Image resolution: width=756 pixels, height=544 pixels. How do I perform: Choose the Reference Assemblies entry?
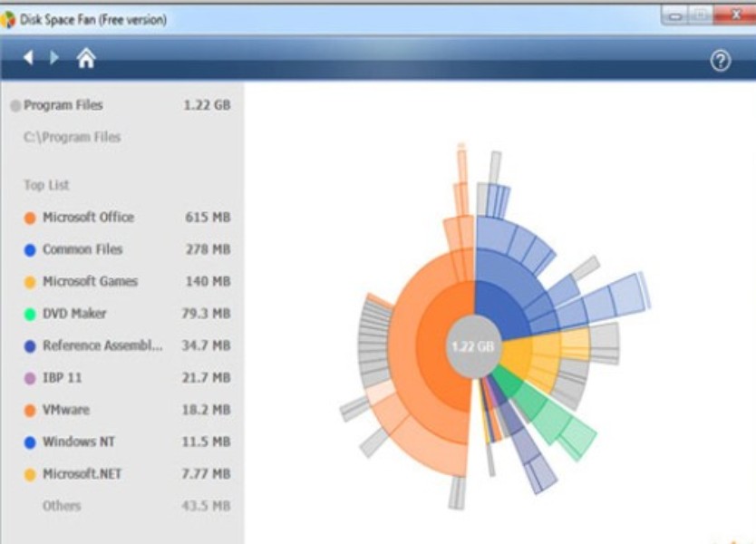click(102, 345)
